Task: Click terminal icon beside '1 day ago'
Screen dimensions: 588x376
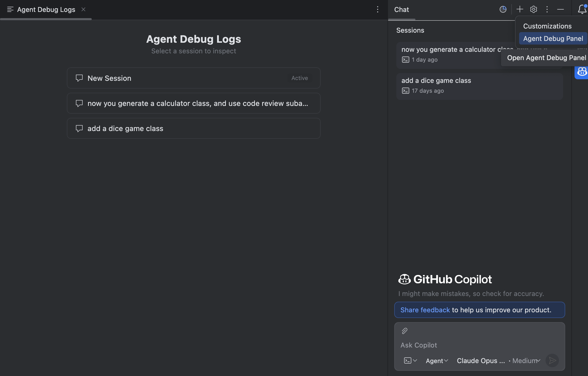Action: [x=405, y=60]
